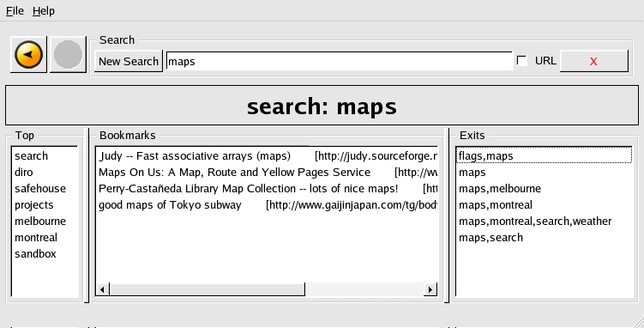The width and height of the screenshot is (644, 328).
Task: Select 'maps,search' in the Exits list
Action: 545,238
